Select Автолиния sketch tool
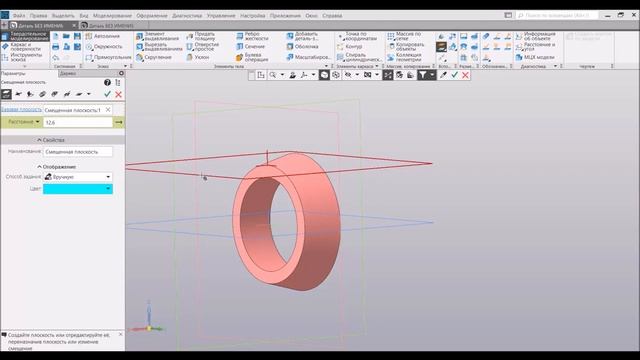The height and width of the screenshot is (360, 640). point(102,36)
